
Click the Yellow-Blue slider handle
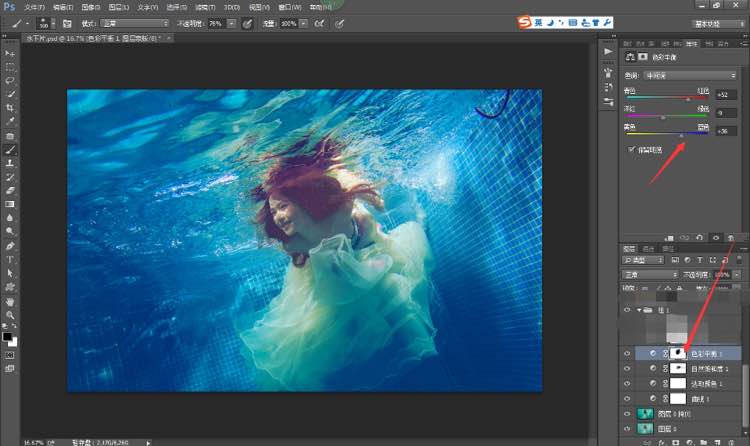click(682, 134)
